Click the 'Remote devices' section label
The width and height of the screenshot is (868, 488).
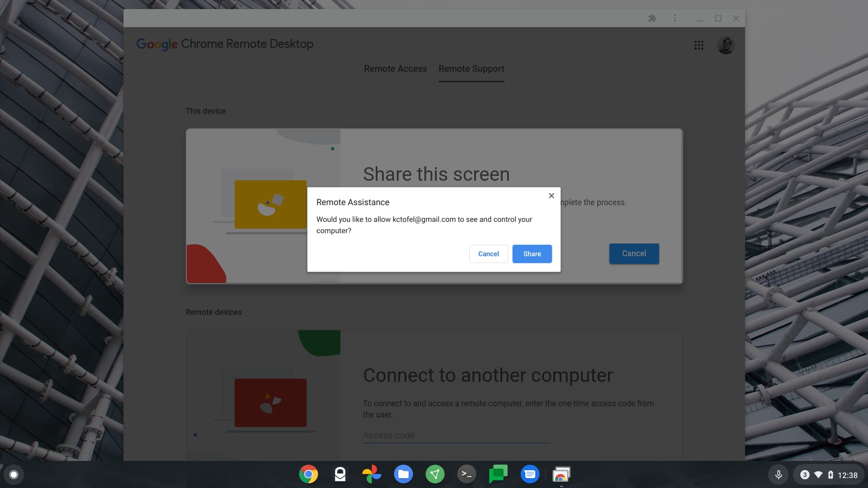[x=214, y=312]
